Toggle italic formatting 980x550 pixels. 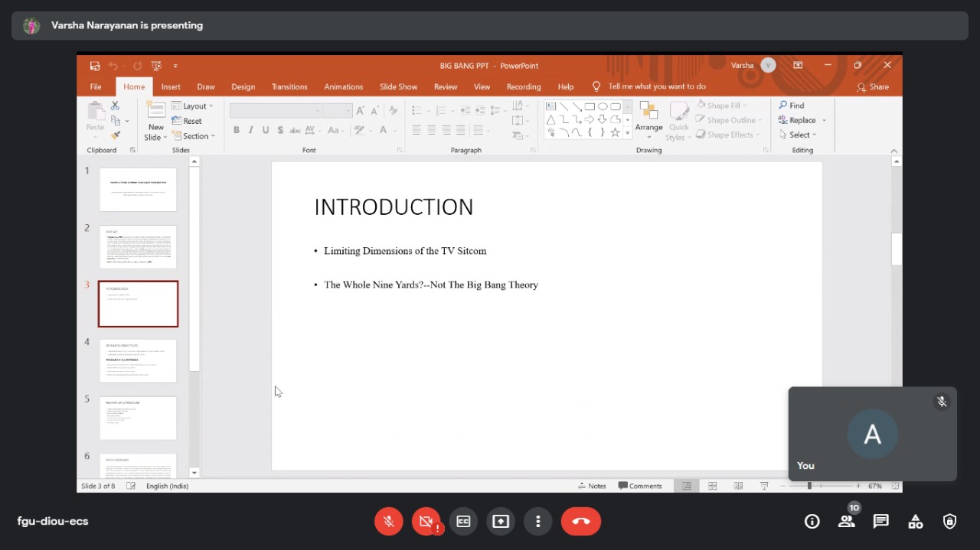click(x=251, y=130)
